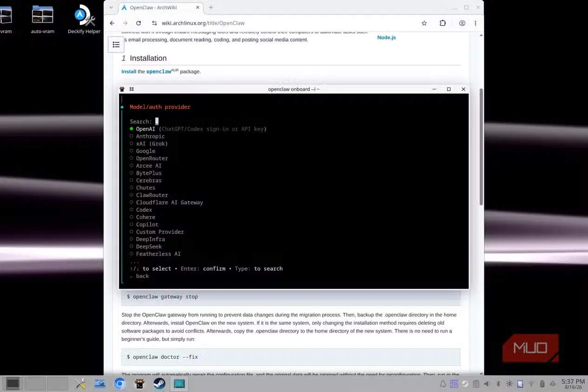Click the Chutes list entry
This screenshot has height=392, width=588.
pos(143,188)
